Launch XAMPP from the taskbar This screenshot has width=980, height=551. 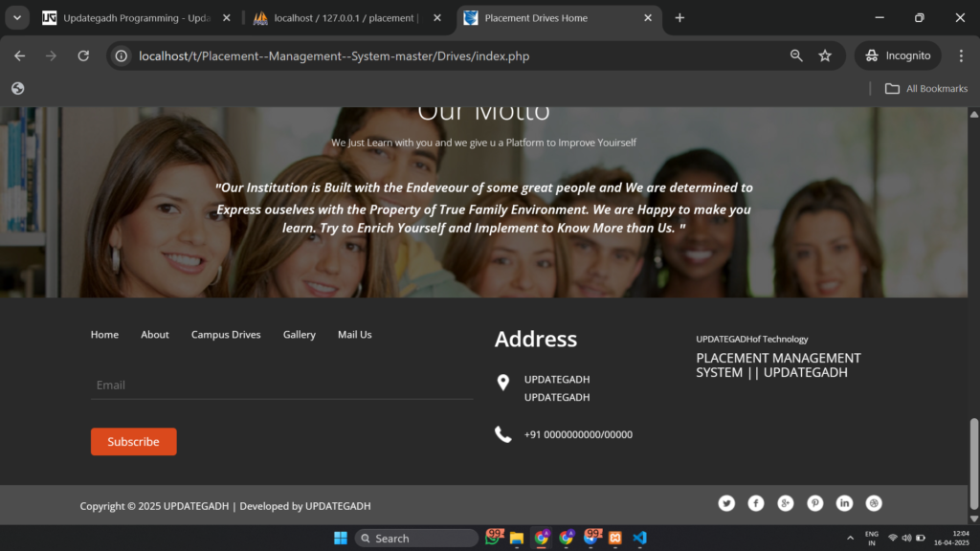[615, 538]
